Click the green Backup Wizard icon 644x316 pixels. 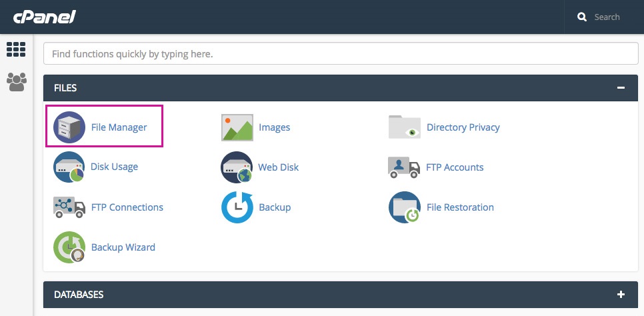coord(69,247)
